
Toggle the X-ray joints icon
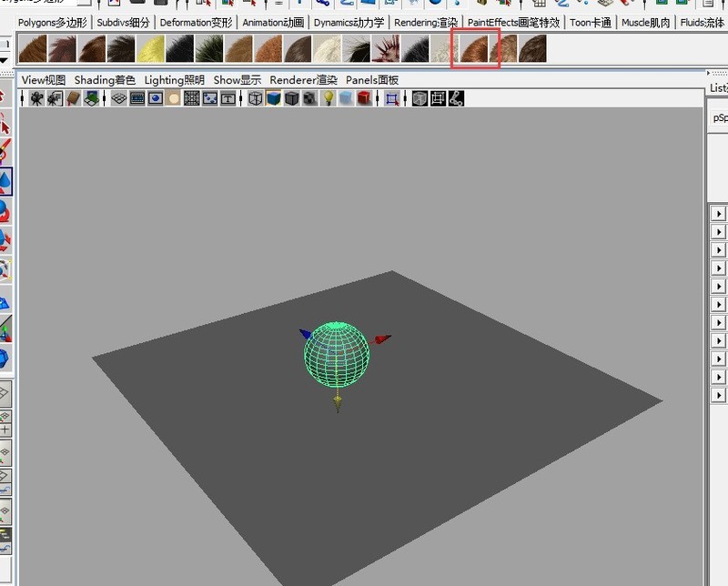click(456, 98)
